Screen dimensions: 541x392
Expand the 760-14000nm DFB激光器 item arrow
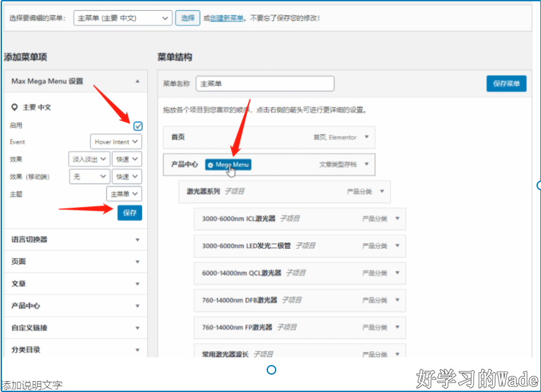398,300
